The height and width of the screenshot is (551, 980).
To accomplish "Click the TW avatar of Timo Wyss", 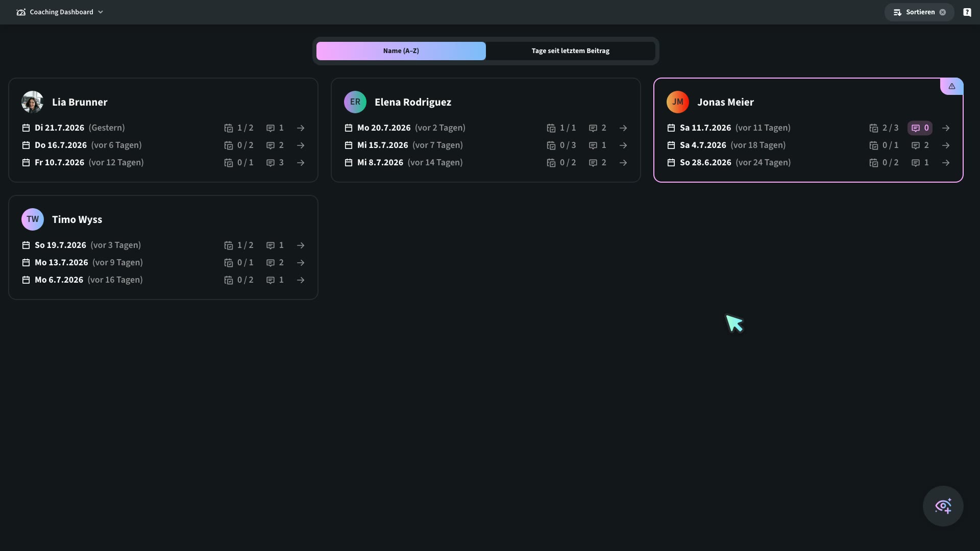I will tap(33, 219).
